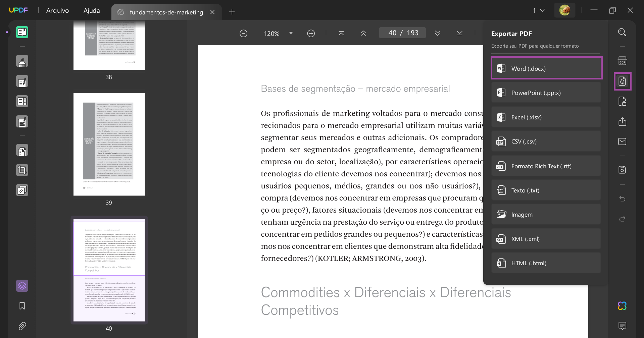Viewport: 644px width, 338px height.
Task: Launch the UPDF AI assistant
Action: [622, 305]
